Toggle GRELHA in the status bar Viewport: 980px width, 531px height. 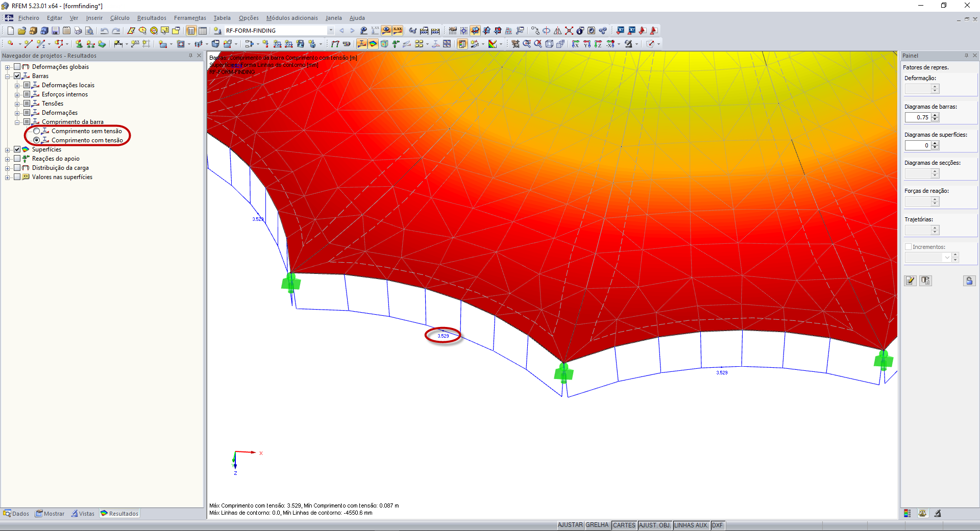(x=597, y=525)
